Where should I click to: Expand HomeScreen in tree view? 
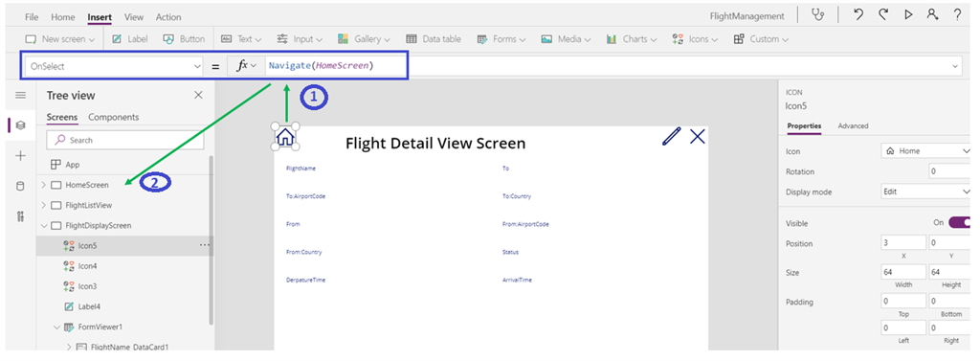pyautogui.click(x=43, y=185)
